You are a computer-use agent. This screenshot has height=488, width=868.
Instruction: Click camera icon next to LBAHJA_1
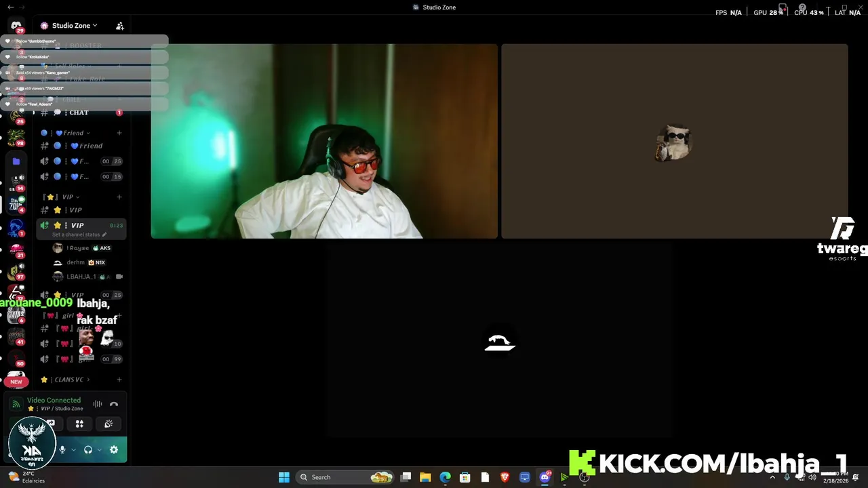pyautogui.click(x=119, y=277)
